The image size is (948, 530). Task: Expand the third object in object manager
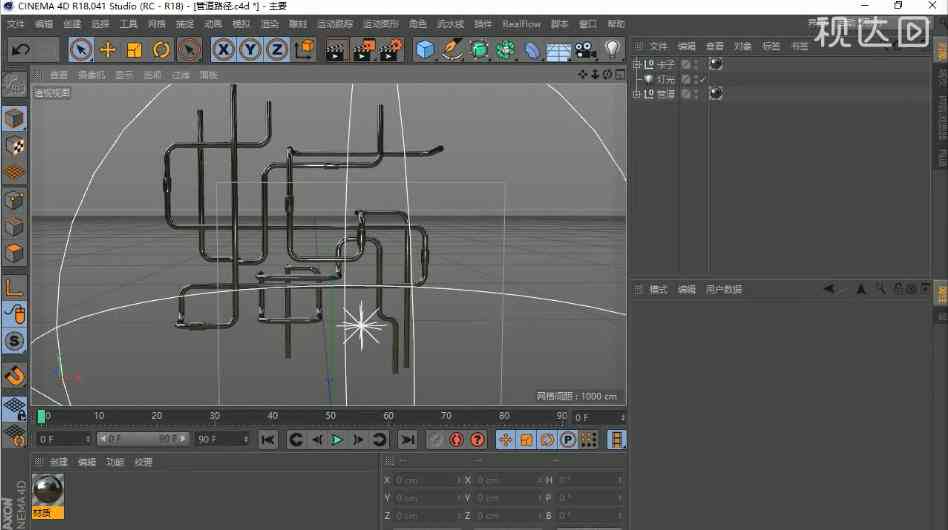[x=636, y=94]
